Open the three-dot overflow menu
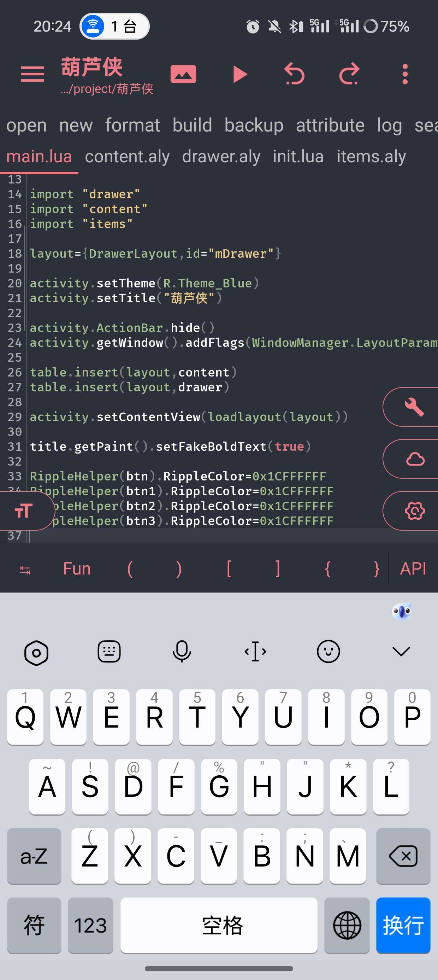Viewport: 438px width, 980px height. pos(405,74)
